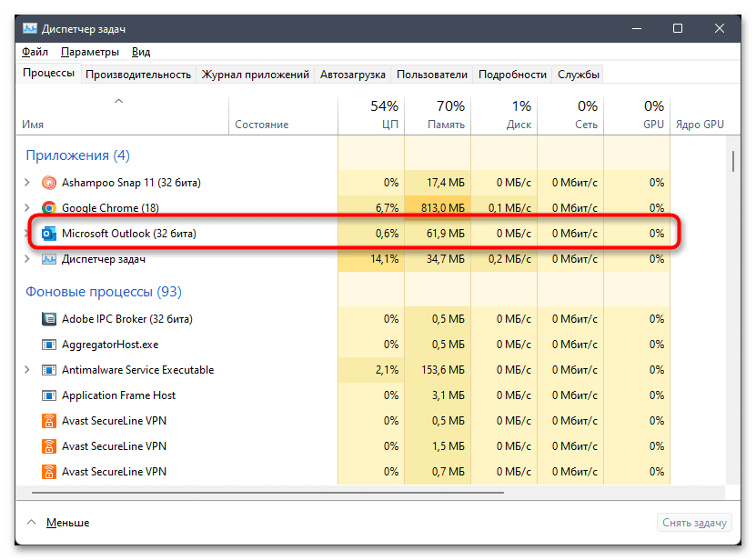Close the Диспетчер задач window
This screenshot has width=756, height=560.
(x=720, y=29)
